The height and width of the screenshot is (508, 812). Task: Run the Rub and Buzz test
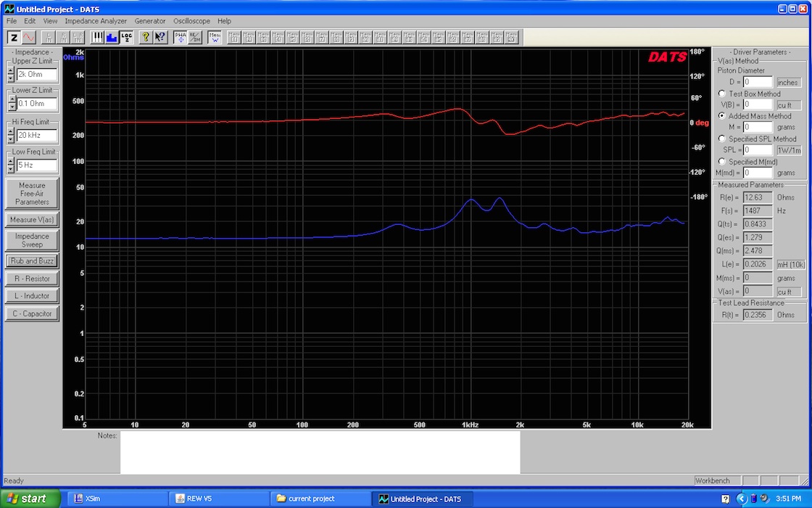pos(32,261)
